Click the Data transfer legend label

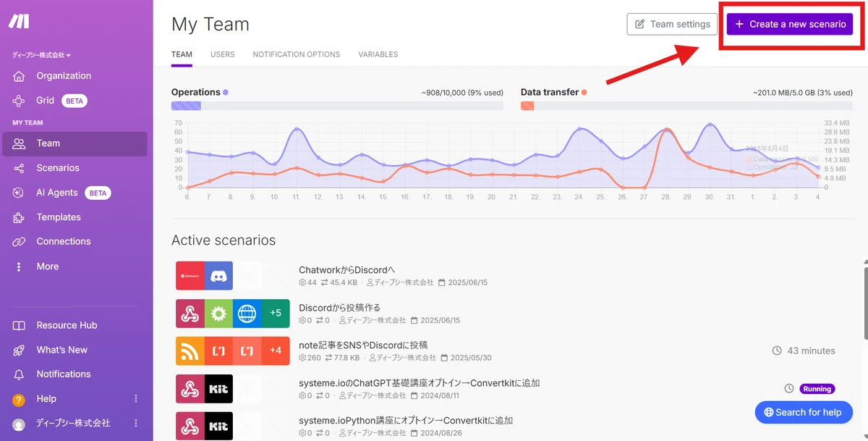(x=553, y=92)
